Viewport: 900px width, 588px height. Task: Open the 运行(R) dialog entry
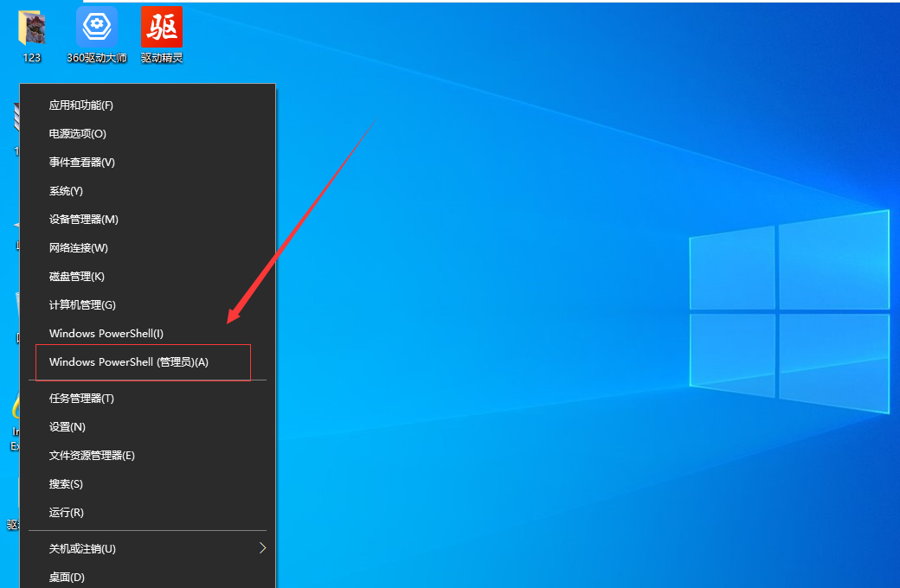[x=67, y=513]
